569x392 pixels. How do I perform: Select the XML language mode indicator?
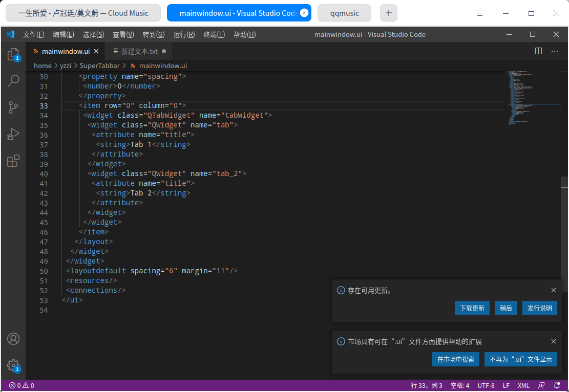(x=523, y=385)
